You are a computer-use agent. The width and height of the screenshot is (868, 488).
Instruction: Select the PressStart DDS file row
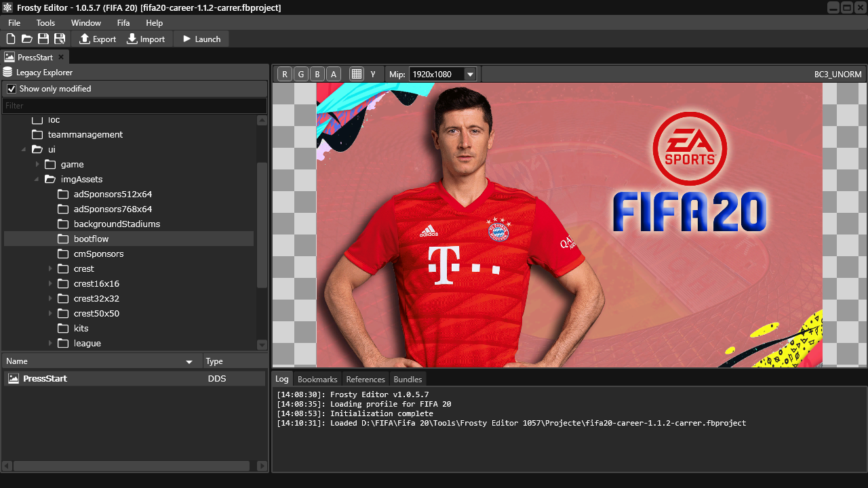tap(134, 379)
